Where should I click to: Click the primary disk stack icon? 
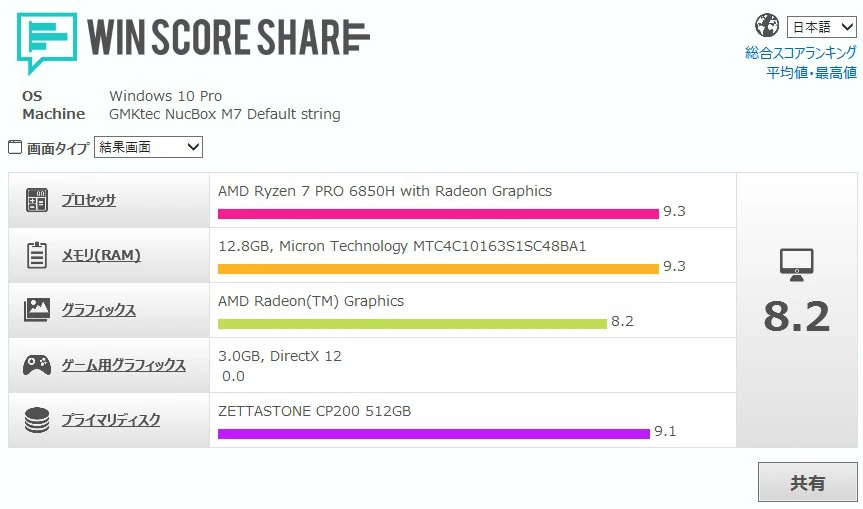(37, 420)
